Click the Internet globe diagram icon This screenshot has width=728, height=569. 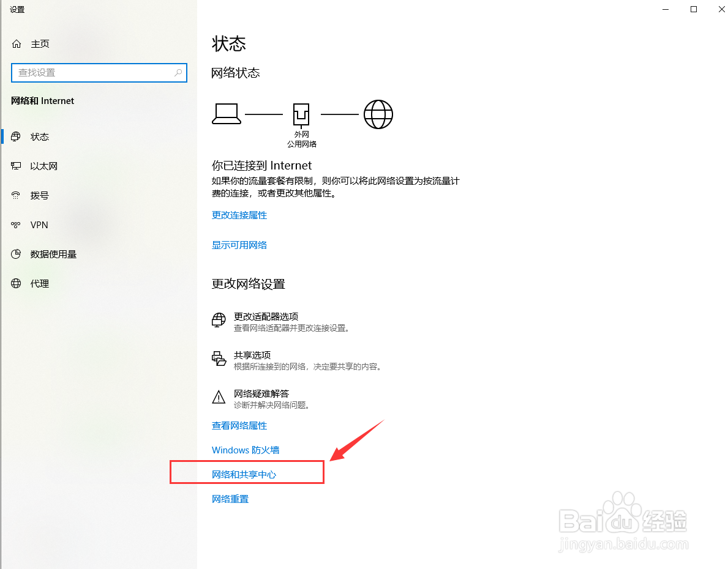(x=378, y=114)
